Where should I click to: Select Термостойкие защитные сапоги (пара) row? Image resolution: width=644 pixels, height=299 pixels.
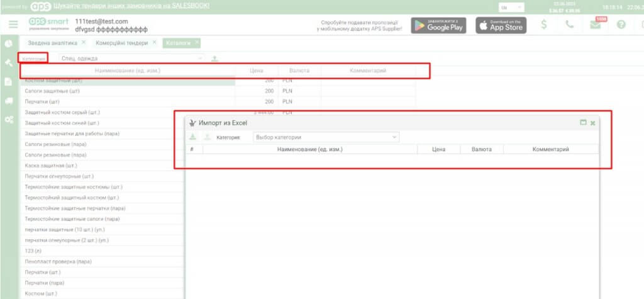pos(103,219)
